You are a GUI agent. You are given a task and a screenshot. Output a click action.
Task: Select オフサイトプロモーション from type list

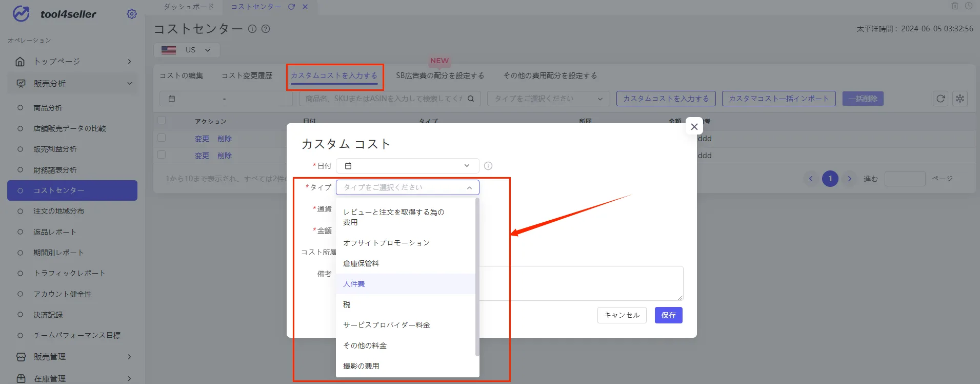click(406, 243)
